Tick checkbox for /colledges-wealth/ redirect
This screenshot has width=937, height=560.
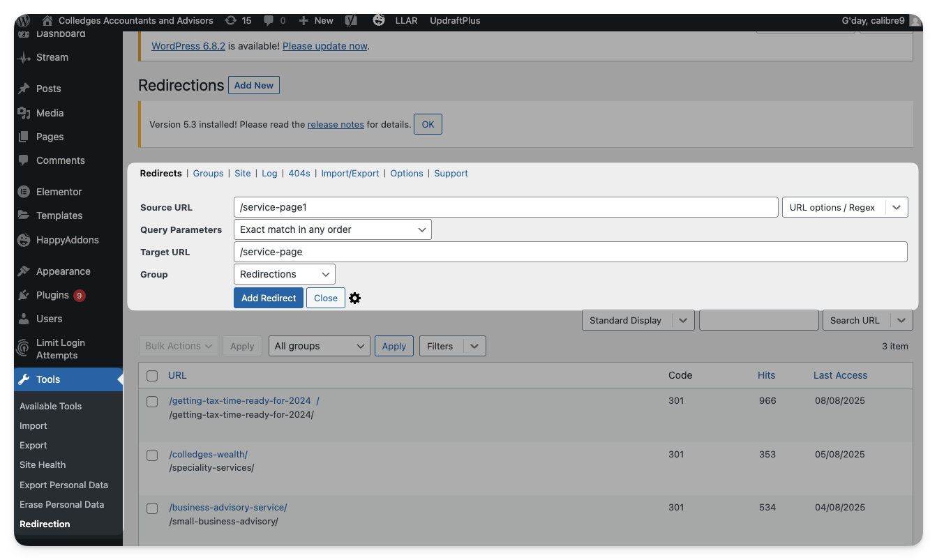pos(152,455)
